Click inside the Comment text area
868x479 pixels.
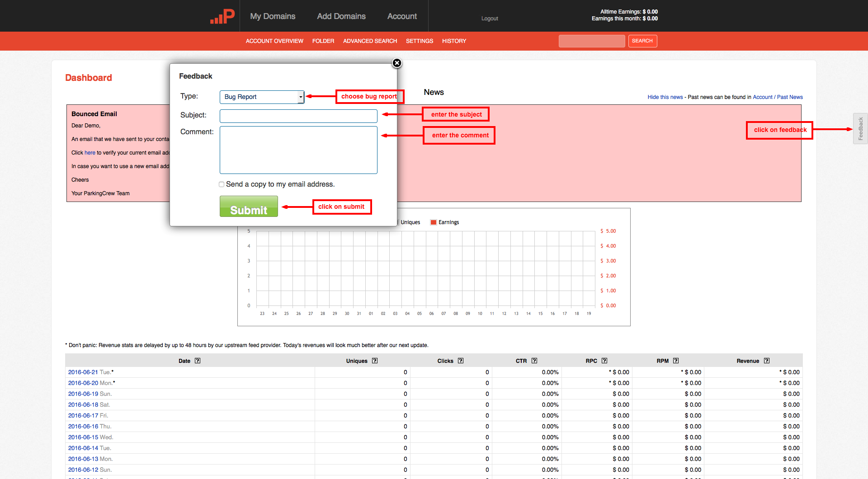[x=298, y=150]
